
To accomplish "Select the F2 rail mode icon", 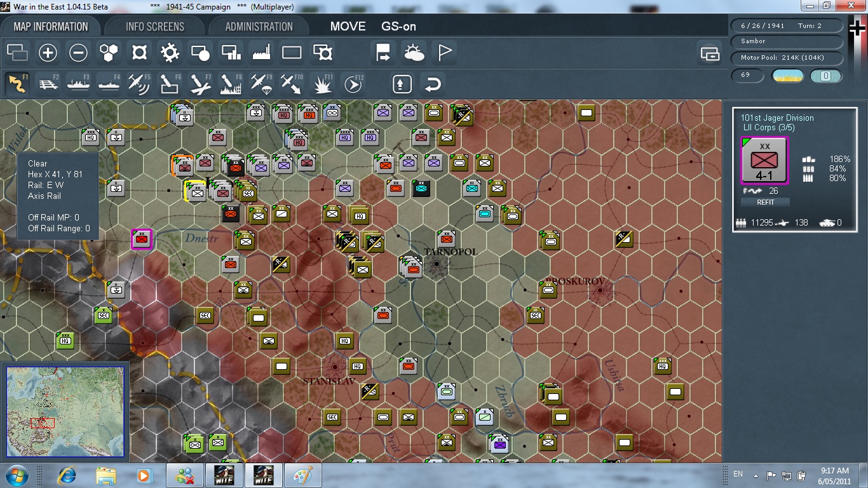I will [x=48, y=84].
